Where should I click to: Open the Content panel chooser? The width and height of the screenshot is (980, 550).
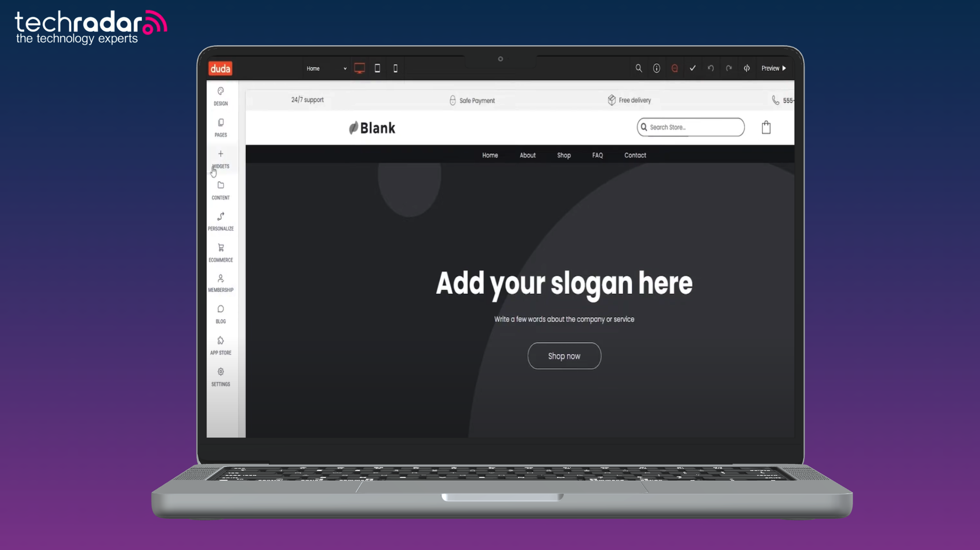(220, 190)
